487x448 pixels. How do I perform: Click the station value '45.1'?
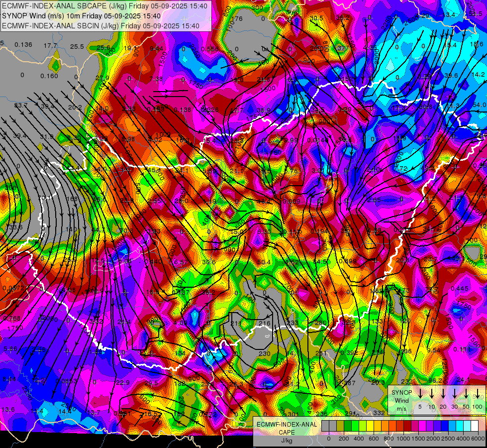154,170
